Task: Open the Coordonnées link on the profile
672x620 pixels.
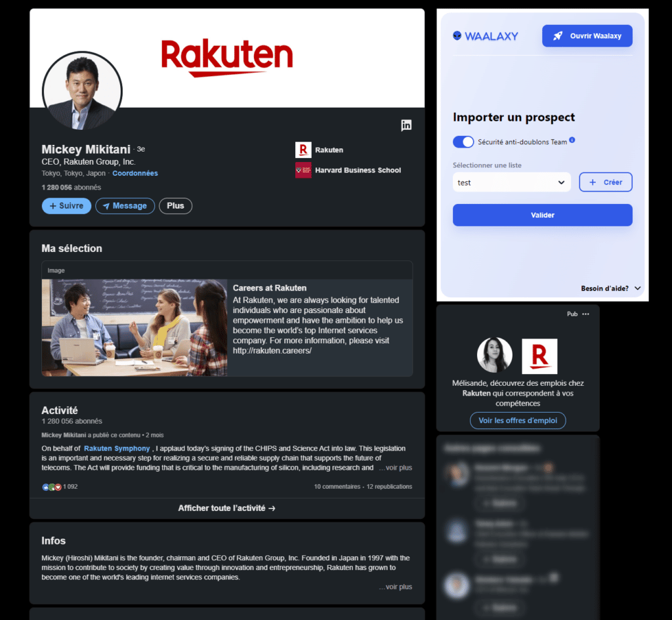Action: (135, 173)
